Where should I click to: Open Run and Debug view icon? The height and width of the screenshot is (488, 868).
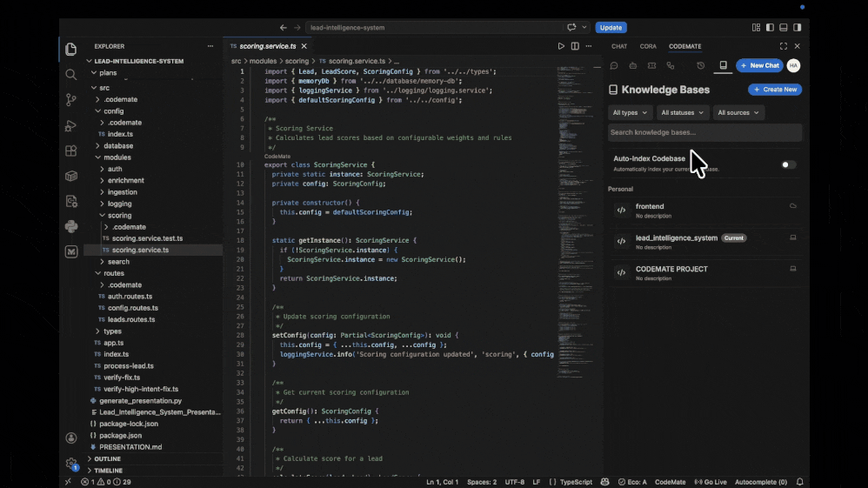pyautogui.click(x=70, y=126)
